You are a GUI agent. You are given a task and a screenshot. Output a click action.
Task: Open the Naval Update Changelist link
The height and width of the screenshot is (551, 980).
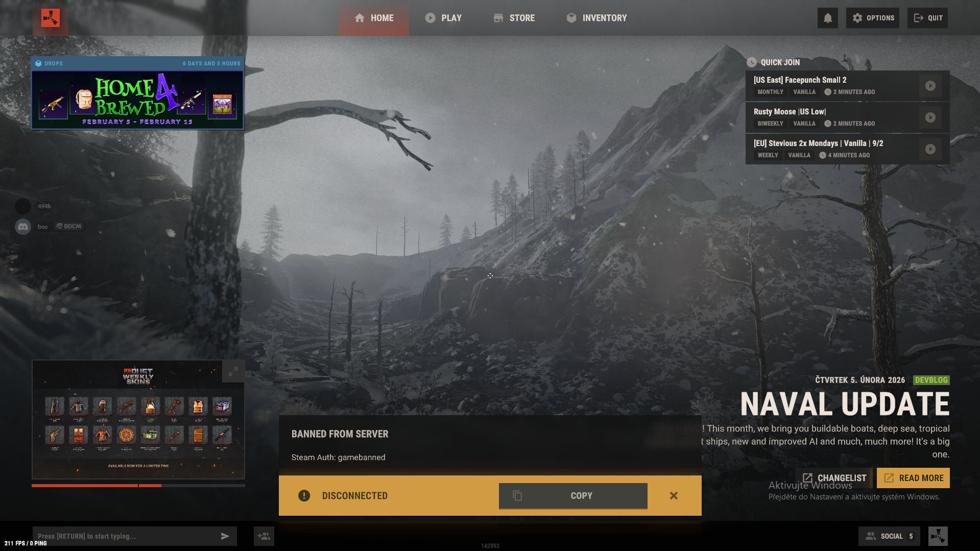(x=834, y=478)
